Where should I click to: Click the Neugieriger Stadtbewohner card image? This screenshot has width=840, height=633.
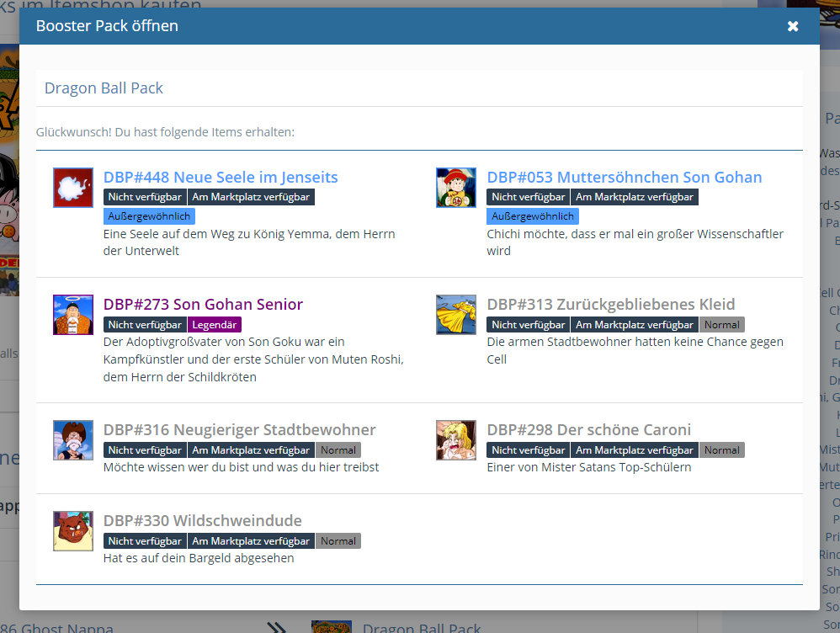tap(73, 440)
